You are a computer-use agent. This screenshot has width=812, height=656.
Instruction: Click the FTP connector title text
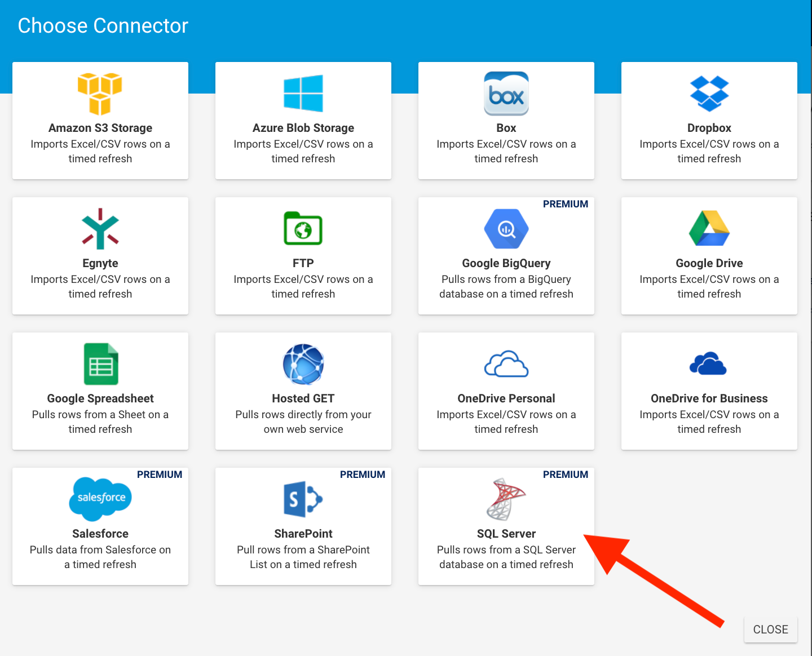pos(303,263)
